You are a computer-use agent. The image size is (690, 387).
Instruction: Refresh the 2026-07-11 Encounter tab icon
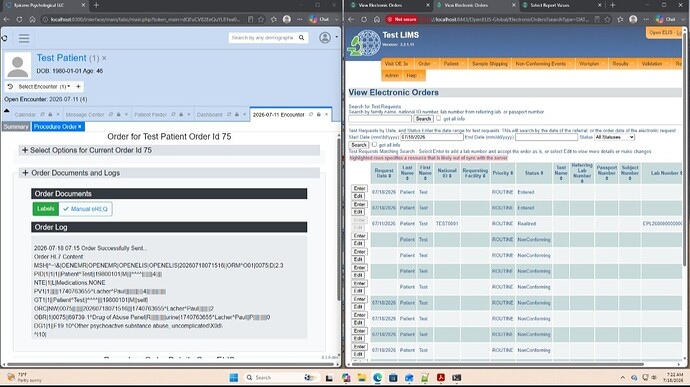(311, 114)
